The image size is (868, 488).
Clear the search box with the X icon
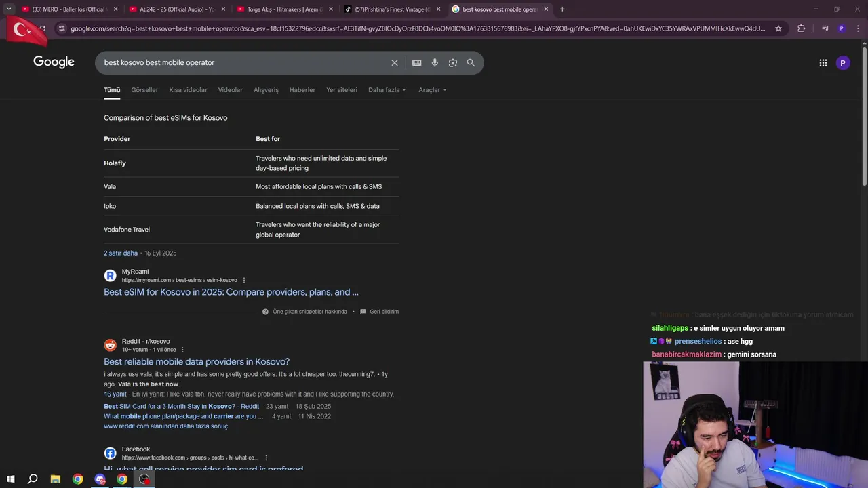pyautogui.click(x=395, y=62)
